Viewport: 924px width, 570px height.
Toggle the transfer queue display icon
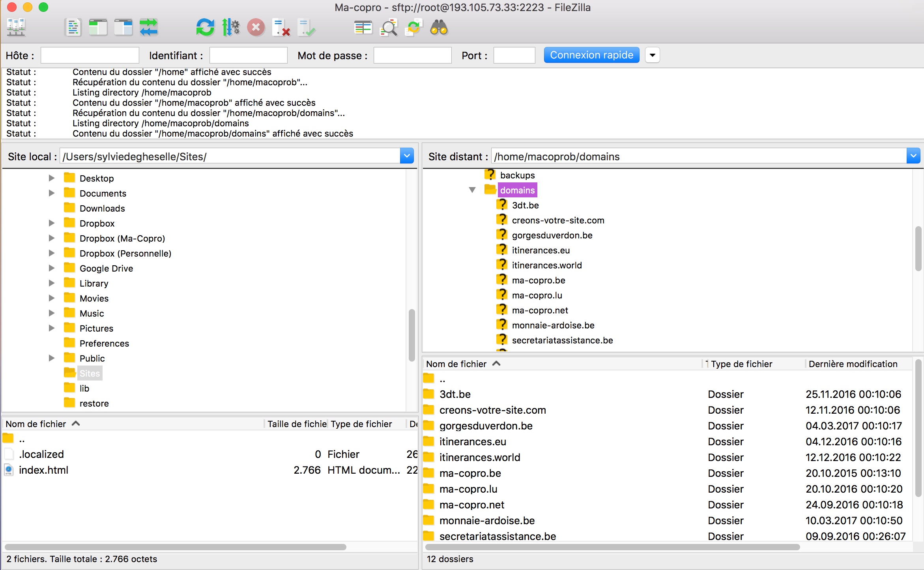pos(149,28)
